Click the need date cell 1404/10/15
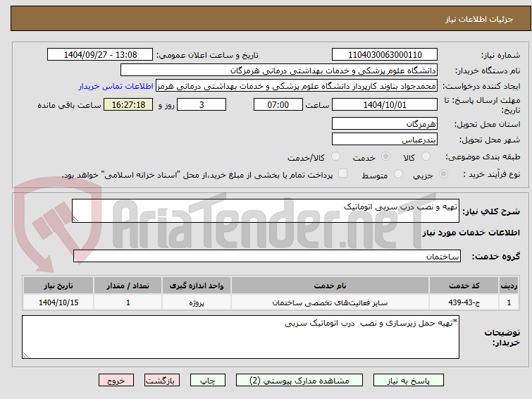 [58, 302]
